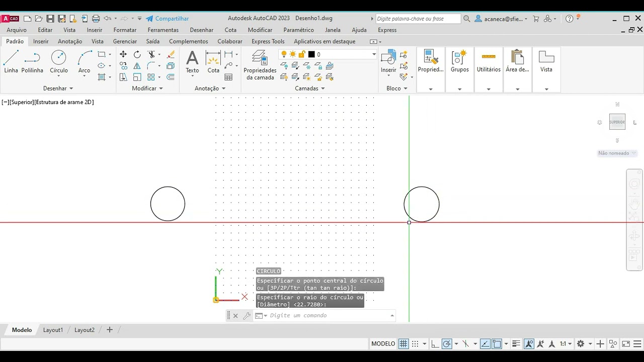The image size is (644, 362).
Task: Click the Offset tool icon
Action: (x=171, y=77)
